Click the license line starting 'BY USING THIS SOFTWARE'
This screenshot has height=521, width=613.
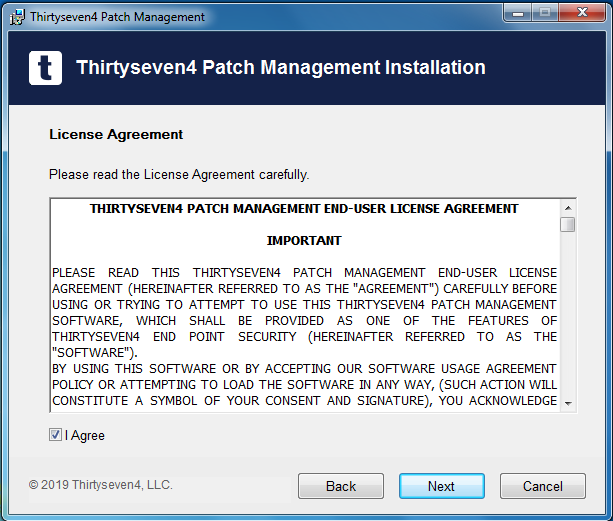click(304, 369)
